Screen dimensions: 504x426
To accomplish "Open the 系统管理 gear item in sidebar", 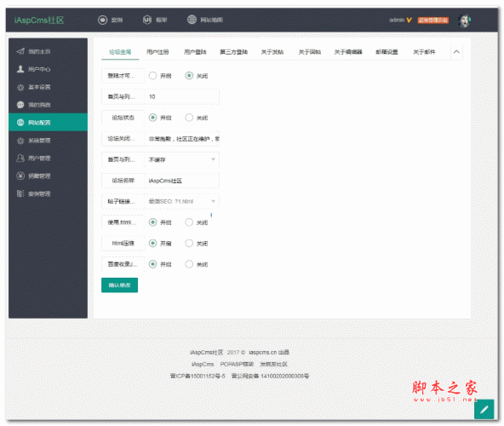I will click(x=48, y=141).
